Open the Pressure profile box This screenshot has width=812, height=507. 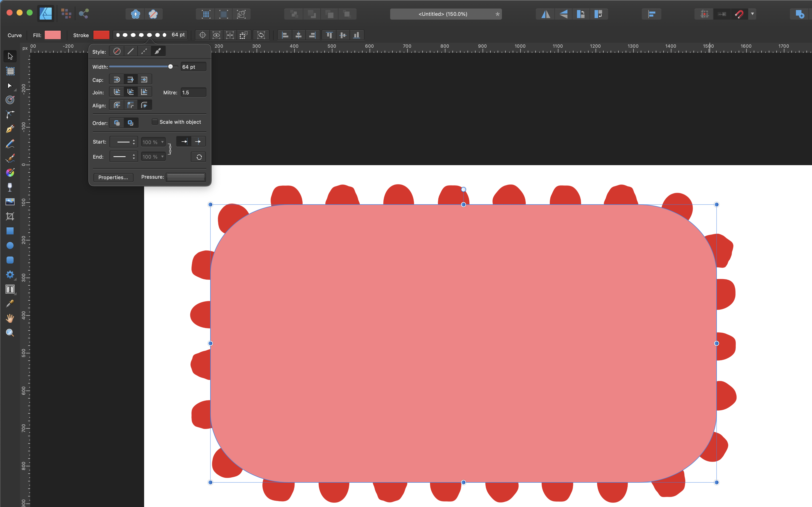(x=186, y=177)
